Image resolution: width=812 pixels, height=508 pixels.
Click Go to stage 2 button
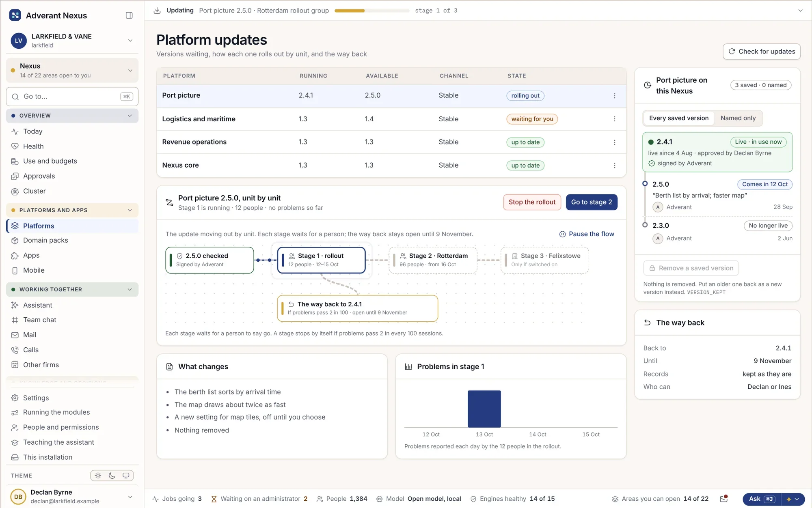coord(592,202)
